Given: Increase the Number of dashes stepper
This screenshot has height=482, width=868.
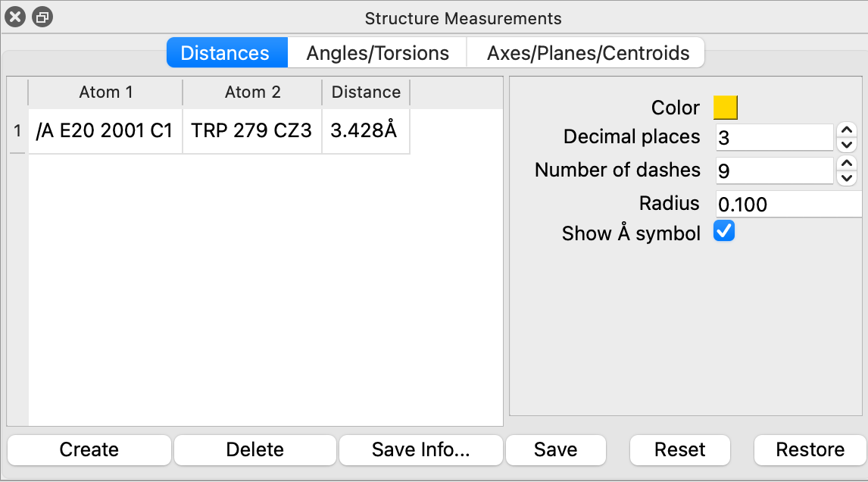Looking at the screenshot, I should point(847,163).
